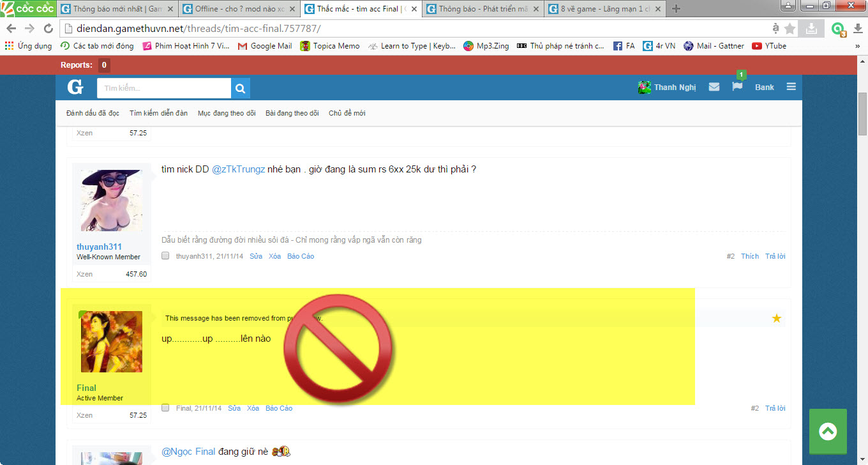The height and width of the screenshot is (465, 868).
Task: Open 'Thủ pháp né tránh' bookmark
Action: pyautogui.click(x=560, y=46)
